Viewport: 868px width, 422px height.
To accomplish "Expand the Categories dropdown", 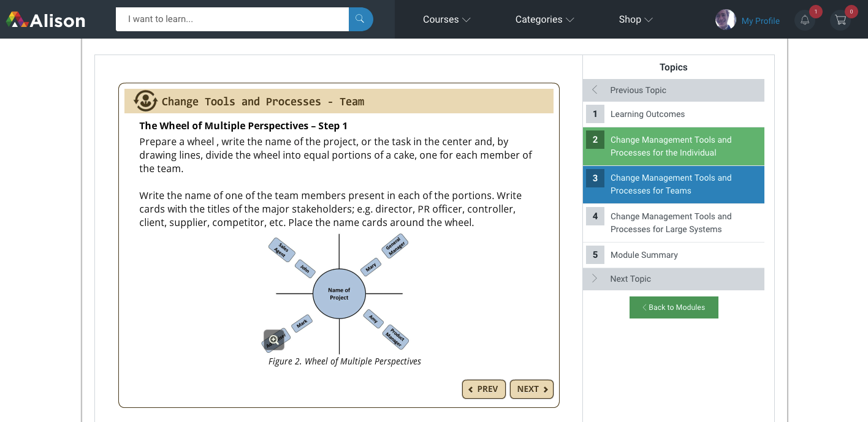I will [544, 20].
